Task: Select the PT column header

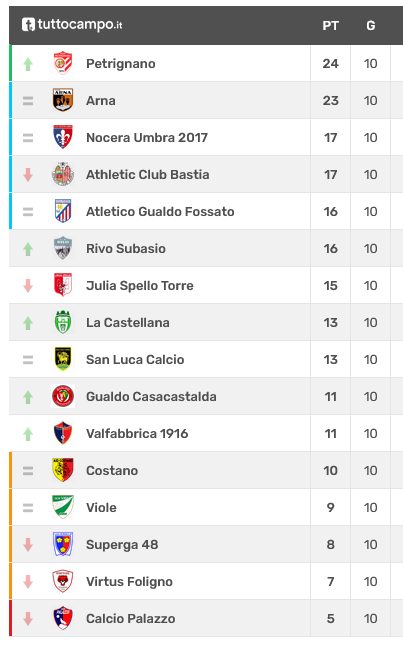Action: click(x=330, y=26)
